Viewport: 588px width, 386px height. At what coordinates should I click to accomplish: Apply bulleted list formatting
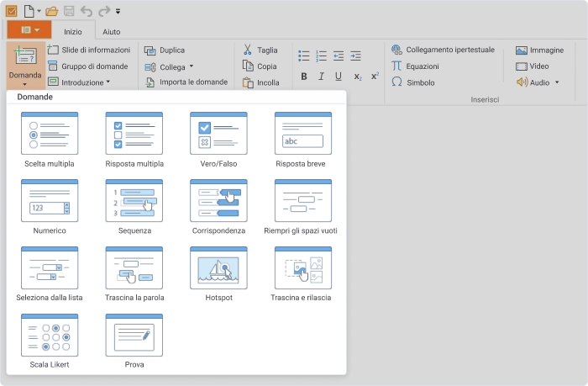(x=304, y=56)
